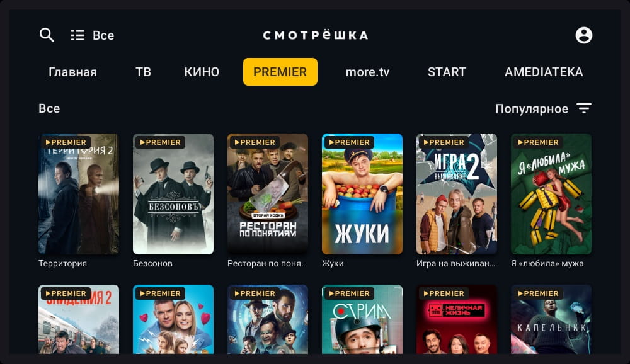Screen dimensions: 630x364
Task: Open the Ресторан по понятиям poster
Action: (x=268, y=194)
